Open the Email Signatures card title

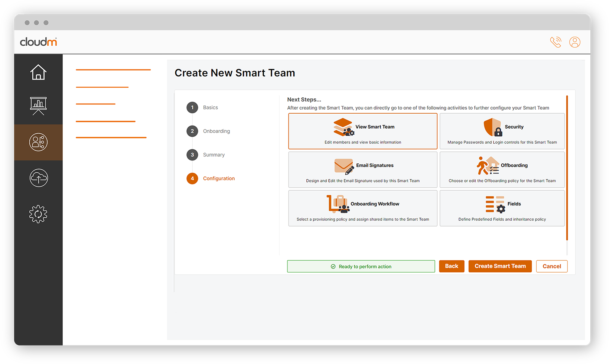coord(375,166)
